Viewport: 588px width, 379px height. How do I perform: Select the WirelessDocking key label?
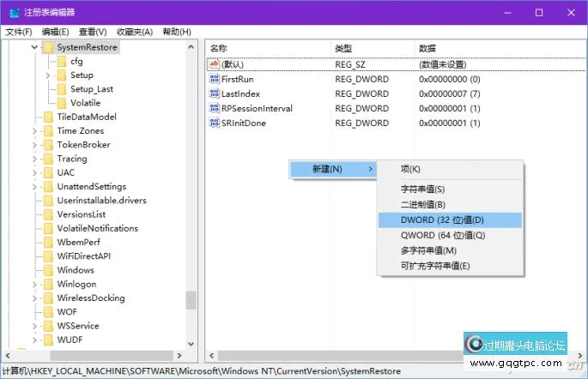[91, 298]
